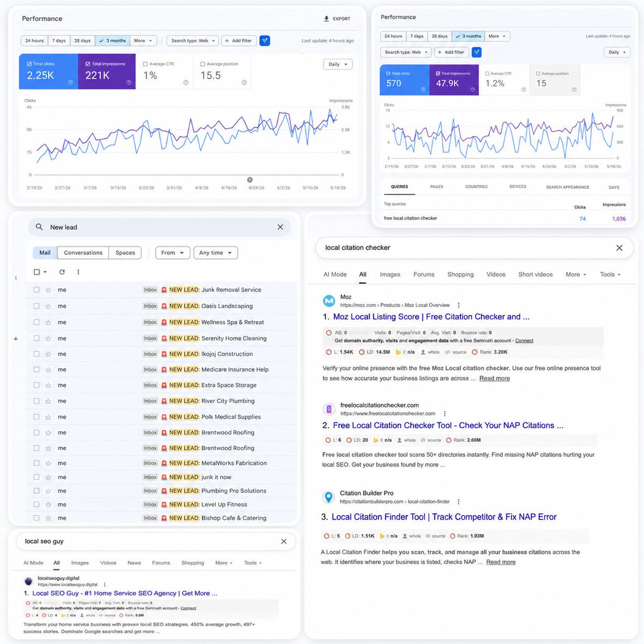Image resolution: width=644 pixels, height=644 pixels.
Task: Select 28 days range in 2.25K clicks panel
Action: click(x=83, y=41)
